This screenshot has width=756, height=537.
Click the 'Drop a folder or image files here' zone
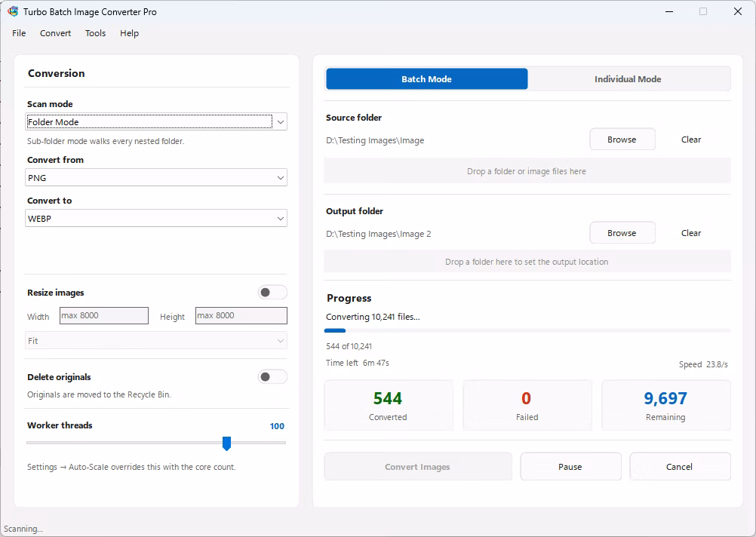(527, 171)
